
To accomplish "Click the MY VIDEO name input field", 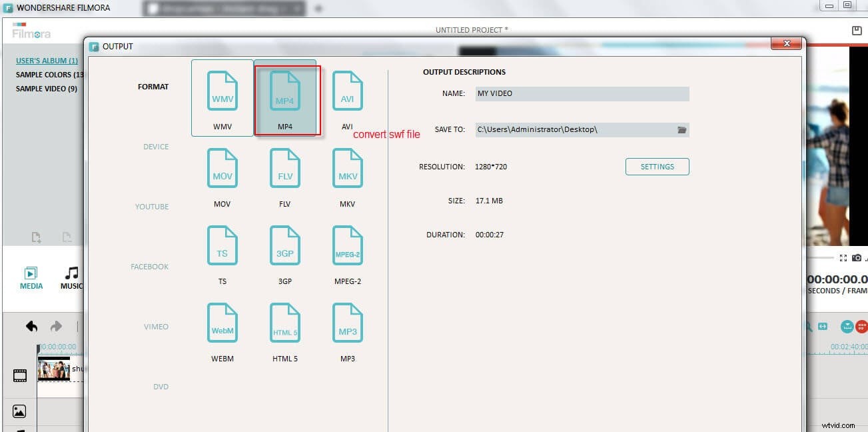I will (582, 93).
